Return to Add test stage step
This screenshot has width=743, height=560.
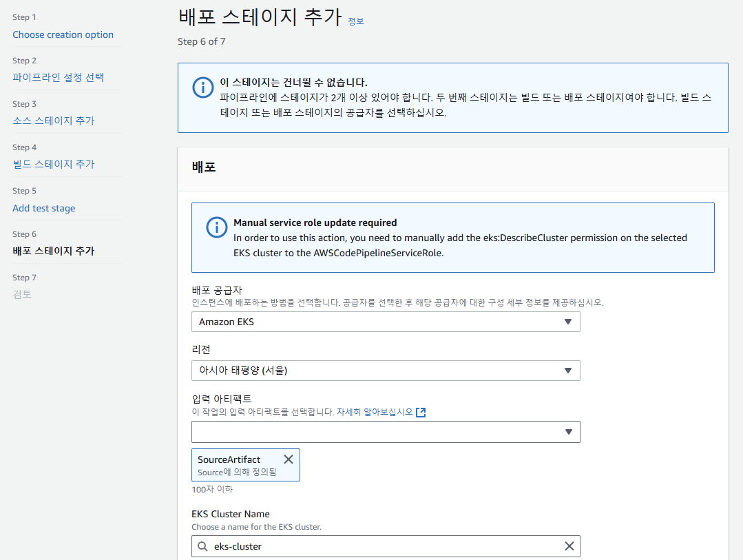click(44, 208)
